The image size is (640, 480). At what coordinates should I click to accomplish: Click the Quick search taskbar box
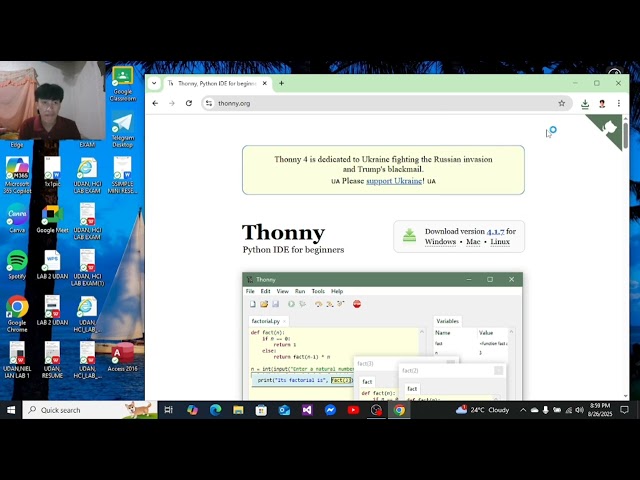90,410
